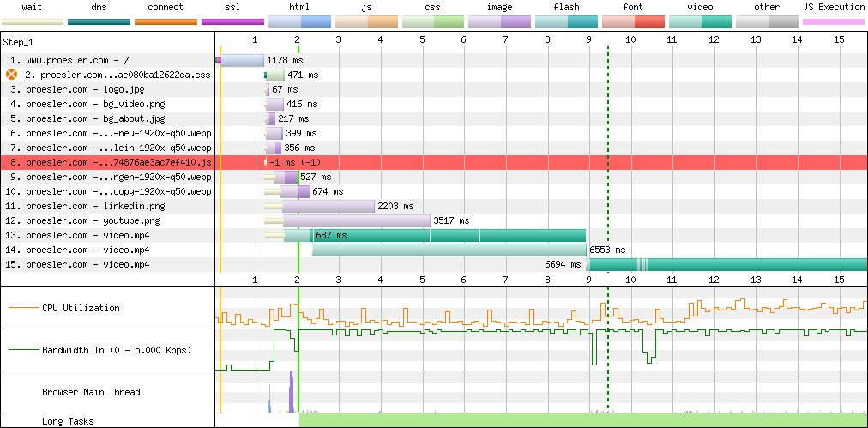Click the js legend color bar

(366, 22)
